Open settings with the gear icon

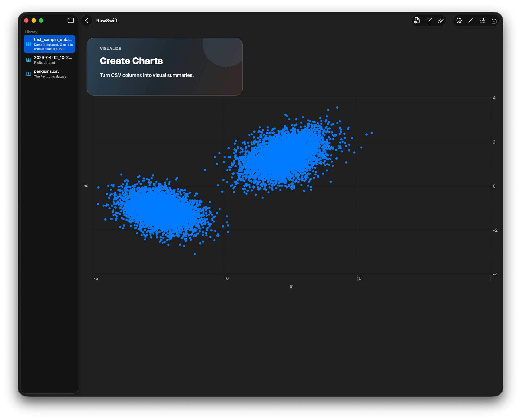click(459, 21)
